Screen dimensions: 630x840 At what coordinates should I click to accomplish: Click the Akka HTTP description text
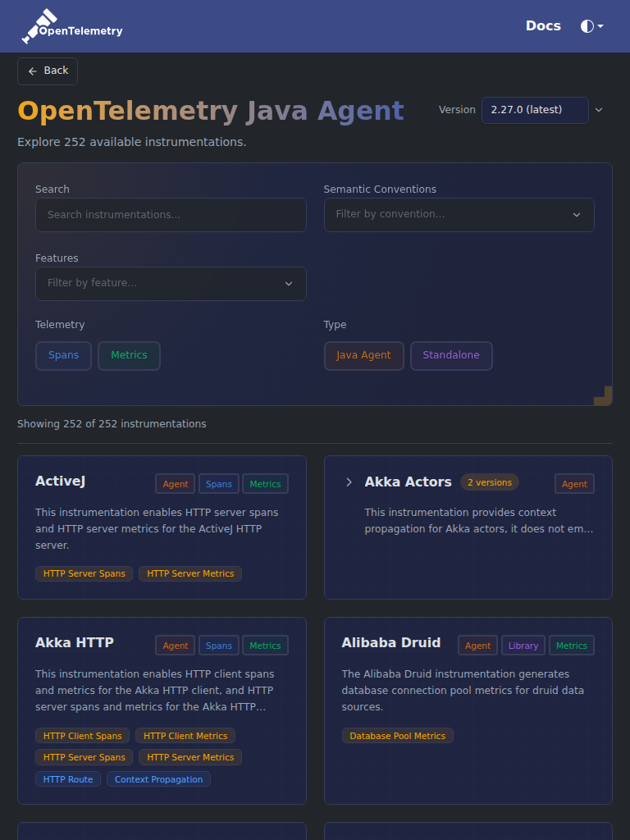(155, 691)
